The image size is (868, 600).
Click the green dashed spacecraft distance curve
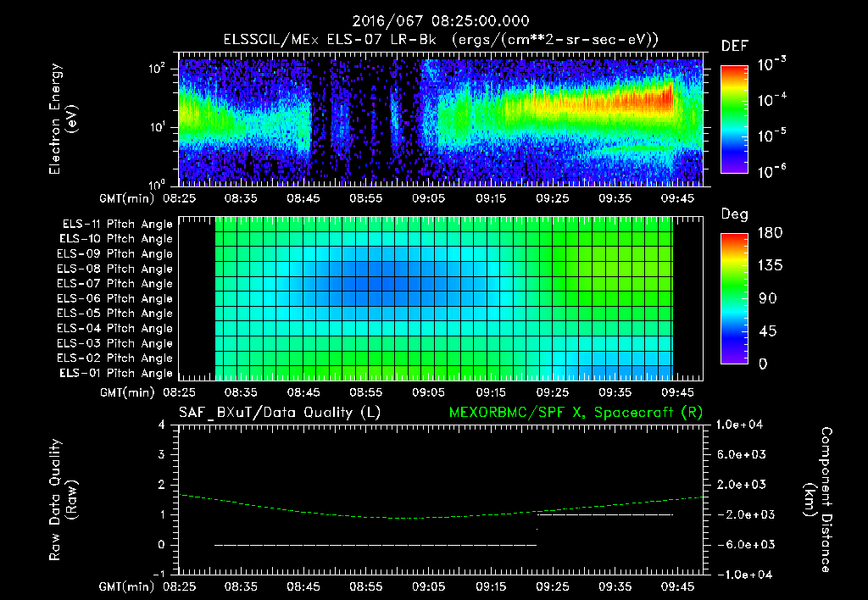coord(441,508)
